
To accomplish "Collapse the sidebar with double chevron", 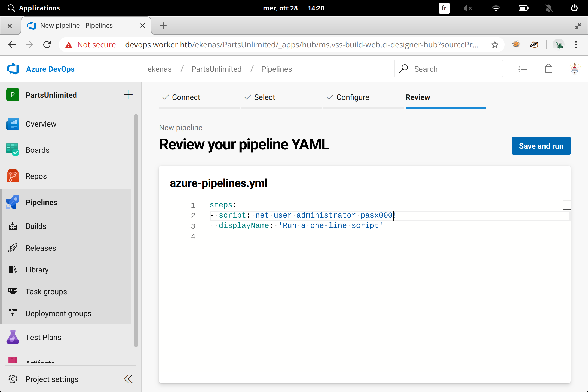I will tap(128, 379).
